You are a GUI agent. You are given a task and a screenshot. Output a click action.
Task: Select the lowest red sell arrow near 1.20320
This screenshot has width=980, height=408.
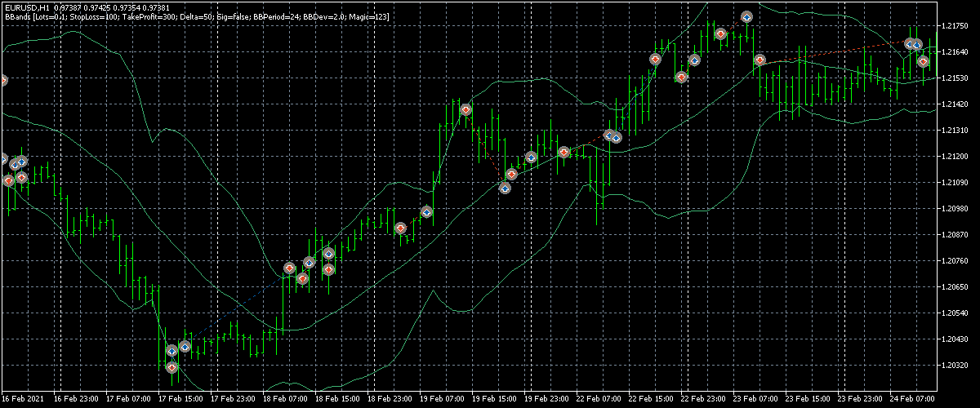tap(171, 368)
